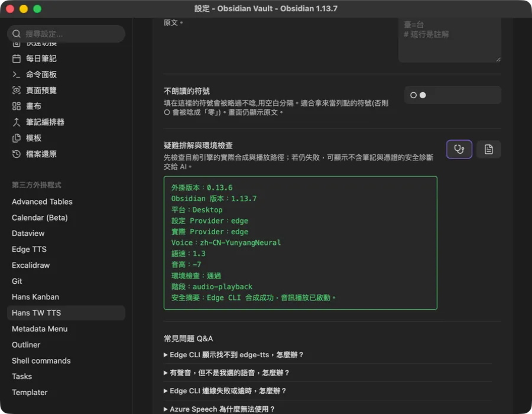Open Templater plugin settings
Screen dimensions: 532x414
[x=66, y=393]
